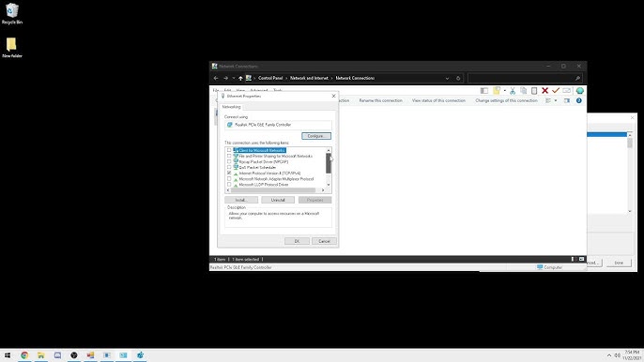Open the blue Help question mark
Viewport: 644px width, 362px height.
(x=578, y=100)
